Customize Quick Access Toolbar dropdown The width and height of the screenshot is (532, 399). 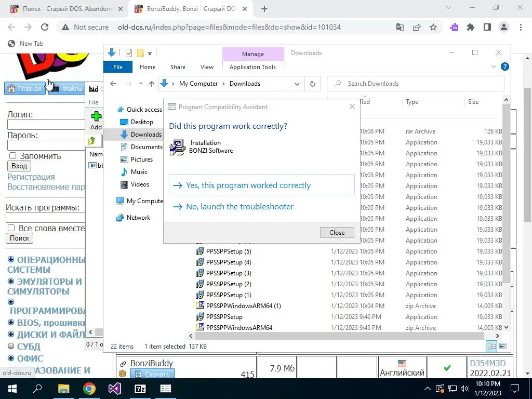click(150, 54)
